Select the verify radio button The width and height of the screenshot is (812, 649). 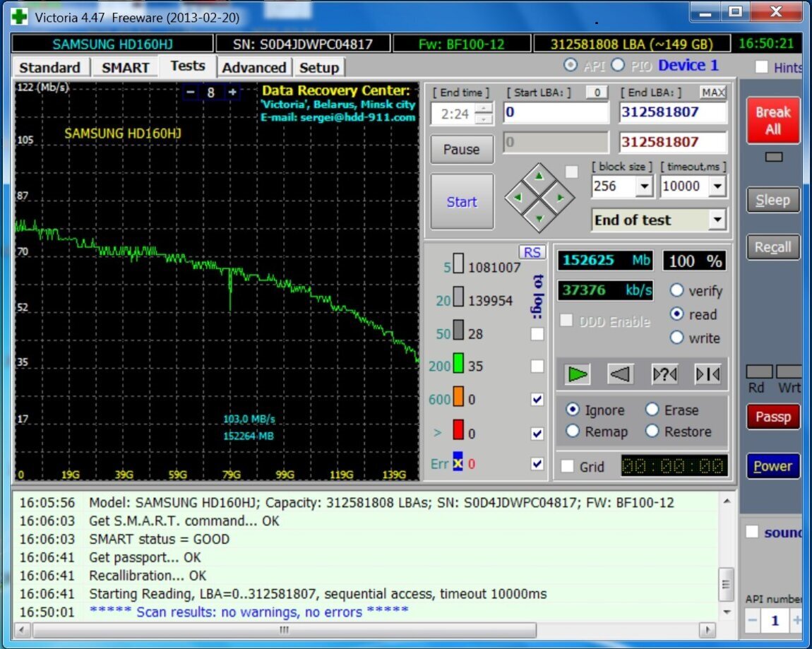tap(677, 290)
